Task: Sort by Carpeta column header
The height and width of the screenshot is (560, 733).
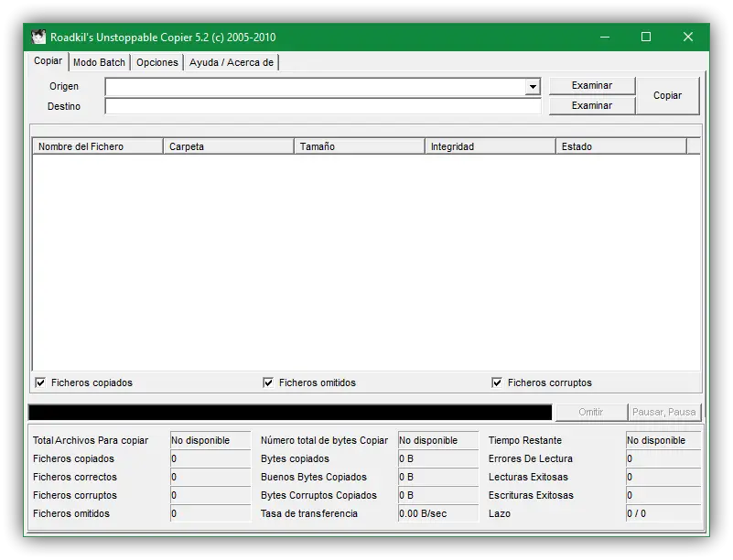Action: (229, 146)
